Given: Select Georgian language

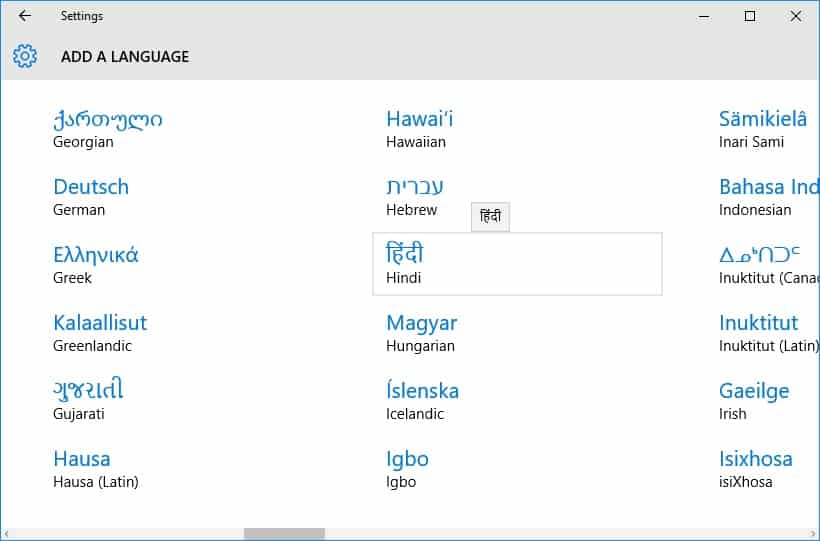Looking at the screenshot, I should click(x=108, y=130).
